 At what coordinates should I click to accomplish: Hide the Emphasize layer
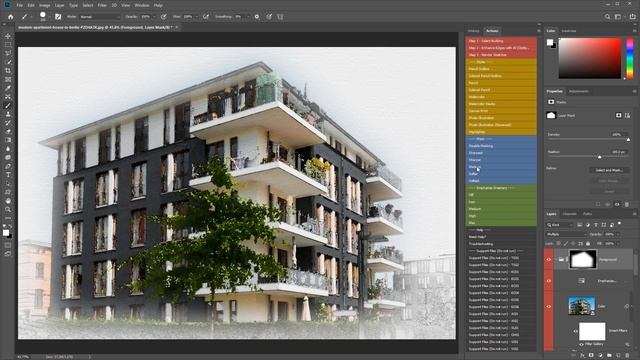[549, 281]
